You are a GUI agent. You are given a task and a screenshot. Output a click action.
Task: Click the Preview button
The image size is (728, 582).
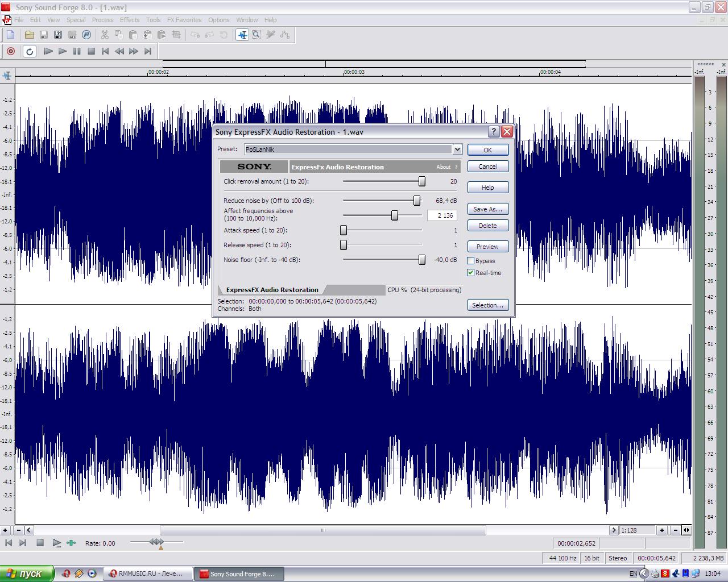point(487,247)
